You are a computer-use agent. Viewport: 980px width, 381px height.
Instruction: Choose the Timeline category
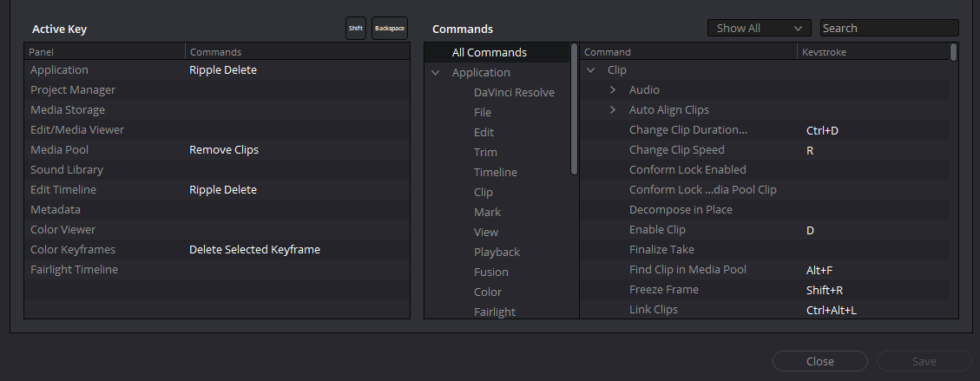496,173
